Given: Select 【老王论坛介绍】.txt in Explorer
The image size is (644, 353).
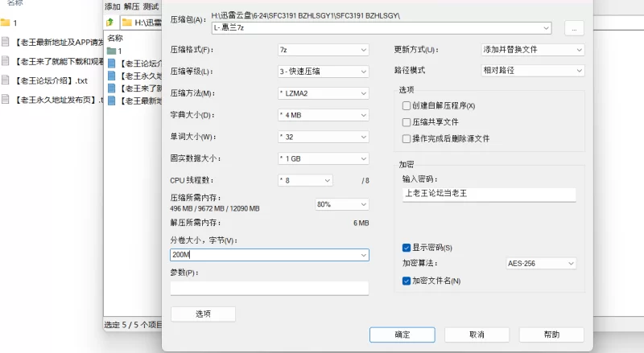Looking at the screenshot, I should coord(52,80).
